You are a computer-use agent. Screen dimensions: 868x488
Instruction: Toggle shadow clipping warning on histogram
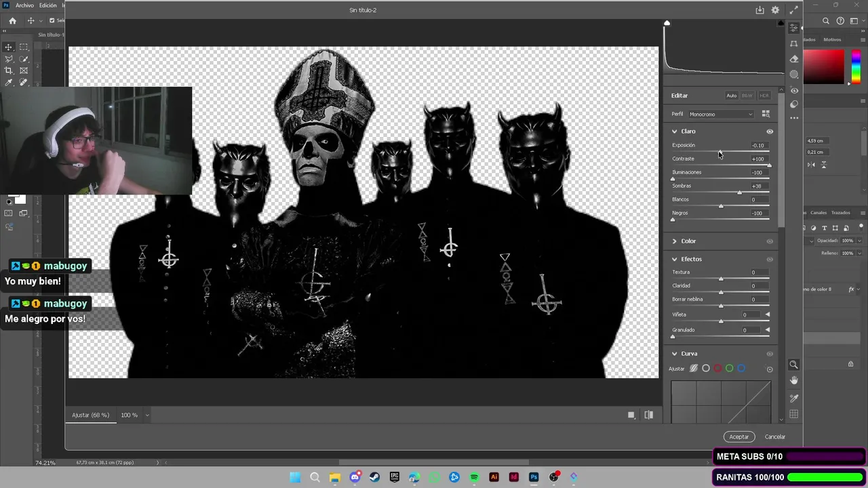point(667,23)
